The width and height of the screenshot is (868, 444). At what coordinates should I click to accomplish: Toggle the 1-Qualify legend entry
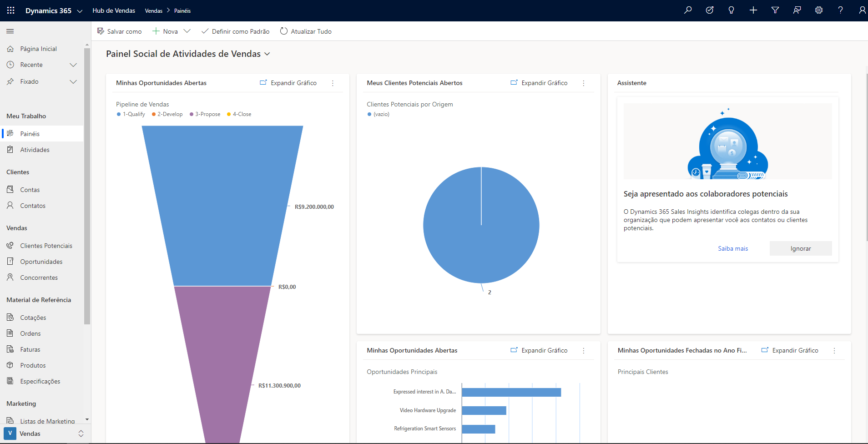[x=131, y=114]
